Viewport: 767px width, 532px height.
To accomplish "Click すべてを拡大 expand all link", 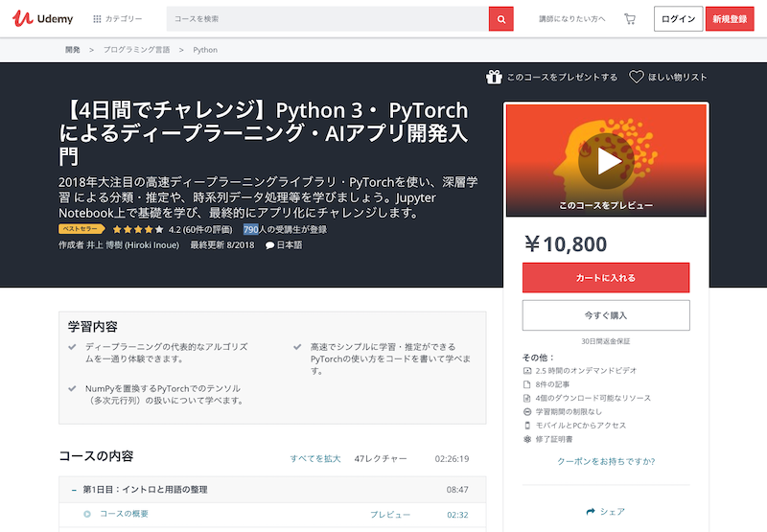I will 315,458.
